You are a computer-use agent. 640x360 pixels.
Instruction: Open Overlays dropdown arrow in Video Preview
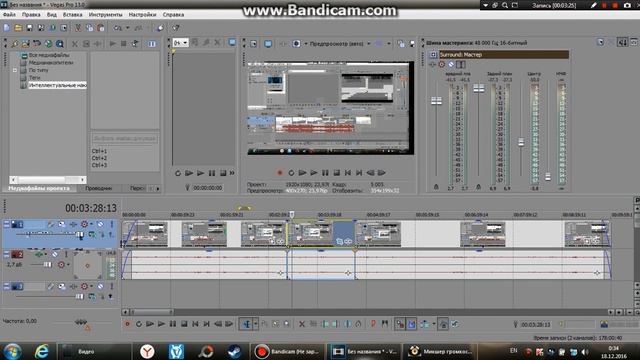[x=389, y=43]
